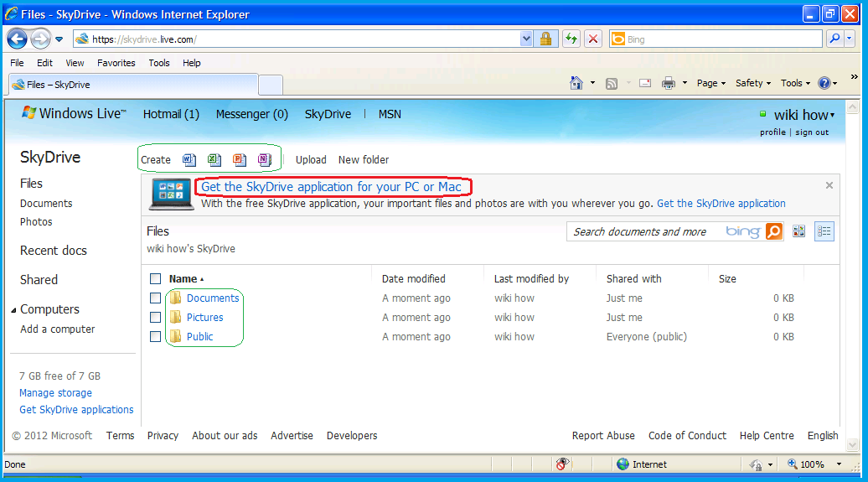Switch to details list view icon
The height and width of the screenshot is (482, 868).
click(824, 231)
